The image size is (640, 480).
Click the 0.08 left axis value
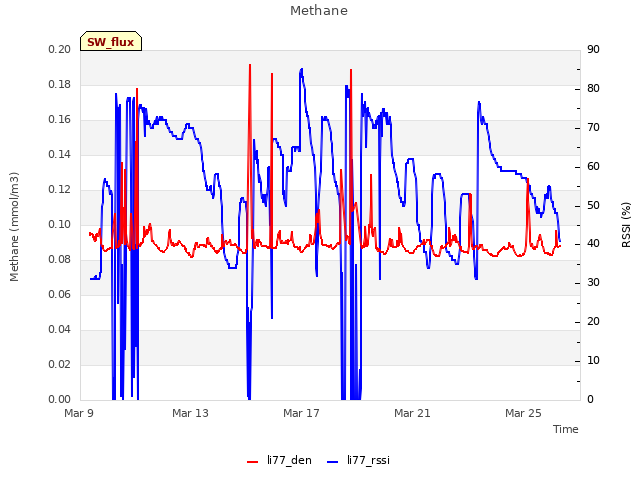tap(60, 260)
